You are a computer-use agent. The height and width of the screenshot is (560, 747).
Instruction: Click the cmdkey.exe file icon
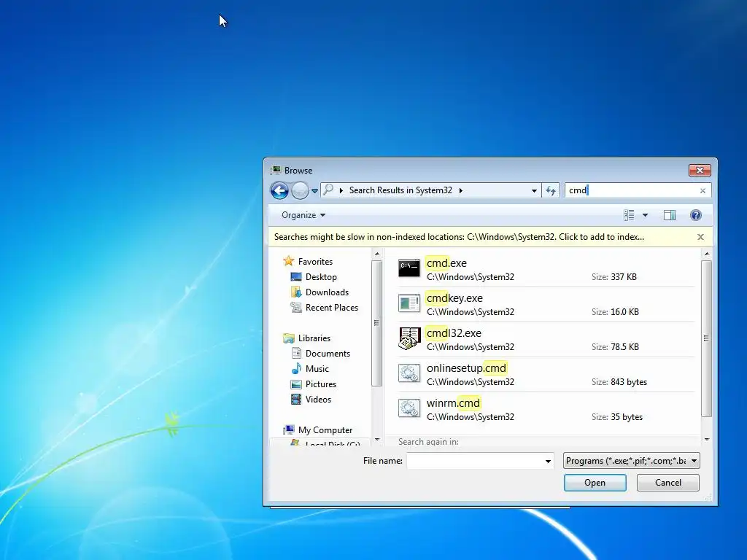(409, 304)
